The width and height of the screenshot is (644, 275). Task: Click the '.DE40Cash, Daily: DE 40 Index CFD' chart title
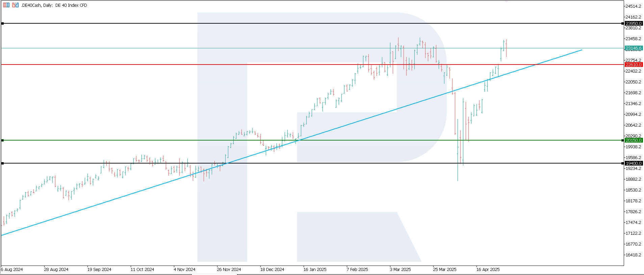[54, 5]
